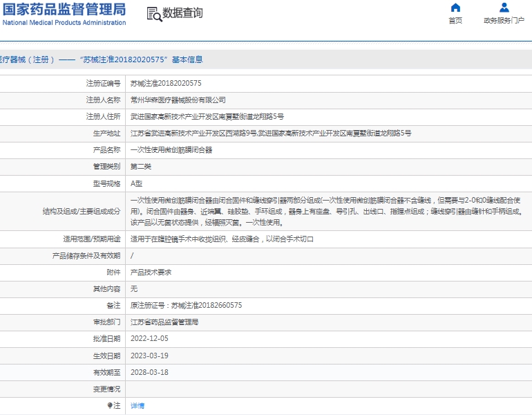Viewport: 532px width, 415px height.
Task: Click intended use text 适用于在腹腔镜手术中
Action: [222, 239]
